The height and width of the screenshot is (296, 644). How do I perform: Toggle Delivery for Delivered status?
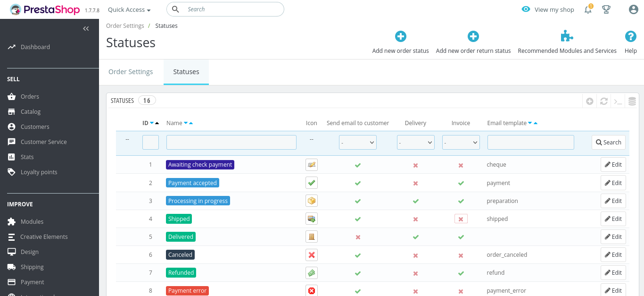(x=416, y=237)
